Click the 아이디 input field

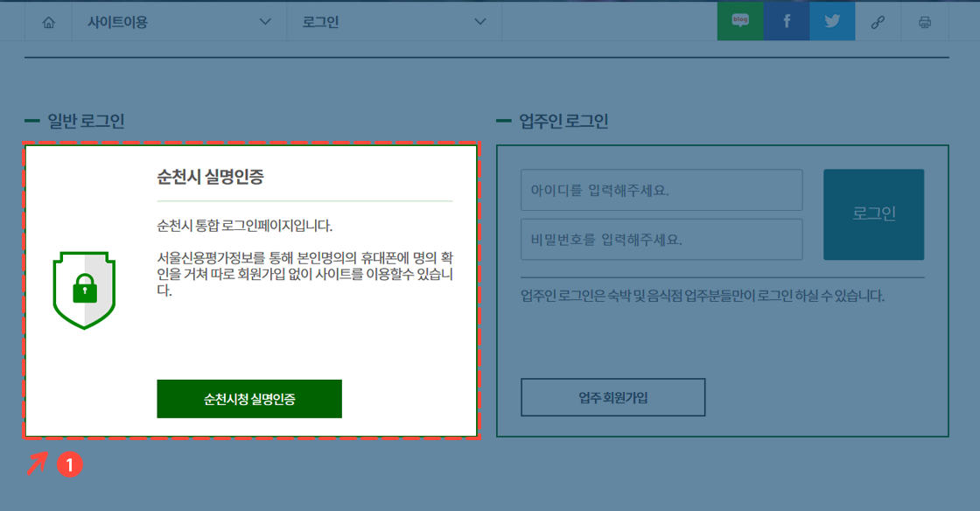point(662,190)
